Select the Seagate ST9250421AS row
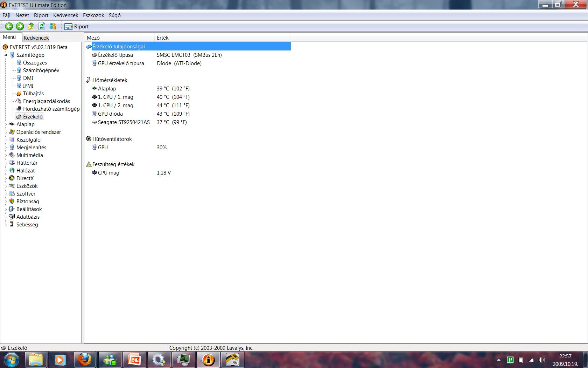 (188, 122)
